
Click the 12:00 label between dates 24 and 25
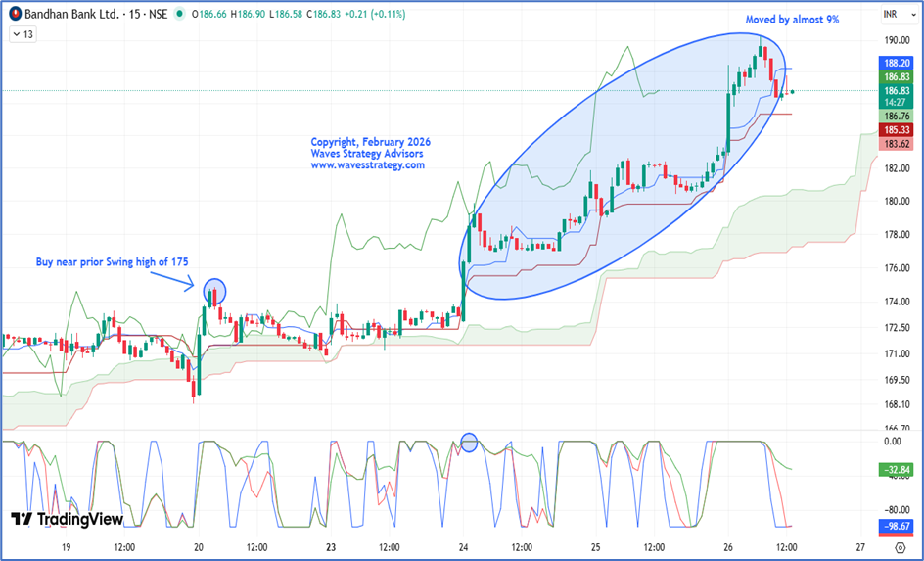(522, 546)
